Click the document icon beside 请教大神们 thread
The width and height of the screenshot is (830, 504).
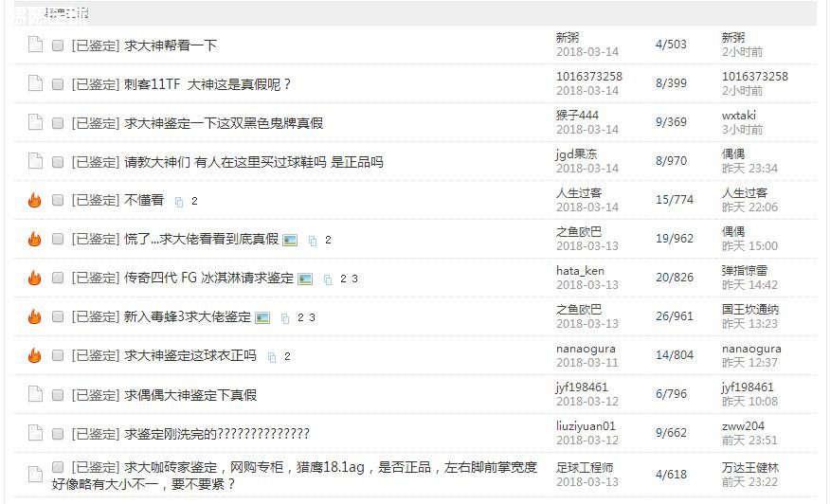(35, 160)
